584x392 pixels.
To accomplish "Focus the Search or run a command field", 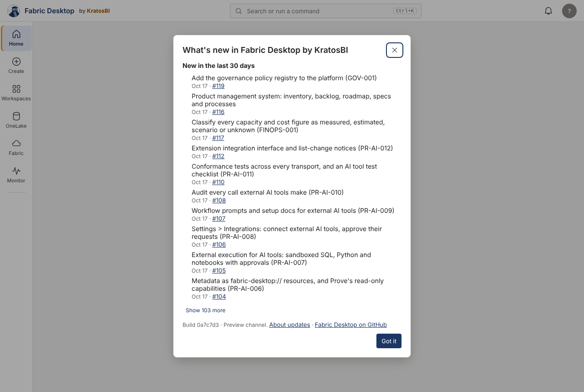I will [x=326, y=11].
